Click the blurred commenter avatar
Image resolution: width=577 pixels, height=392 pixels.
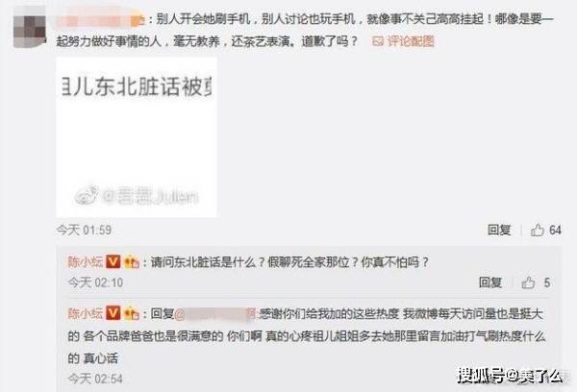(30, 28)
